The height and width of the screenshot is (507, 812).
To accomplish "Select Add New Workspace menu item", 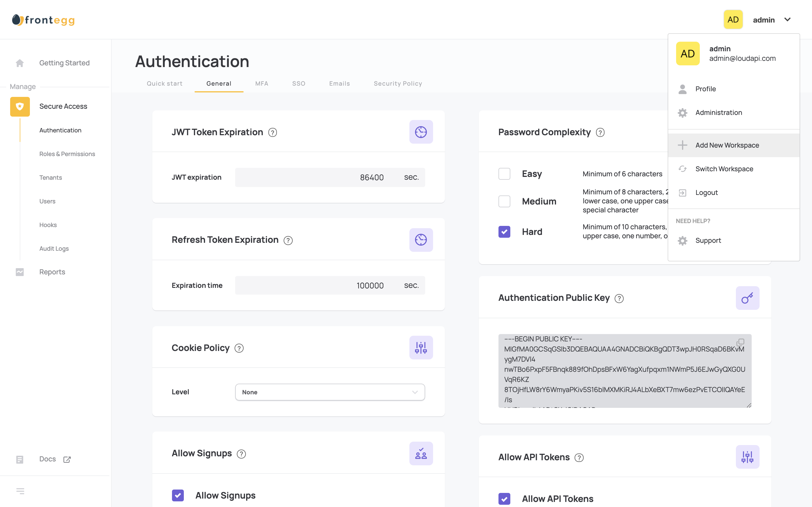I will point(727,145).
